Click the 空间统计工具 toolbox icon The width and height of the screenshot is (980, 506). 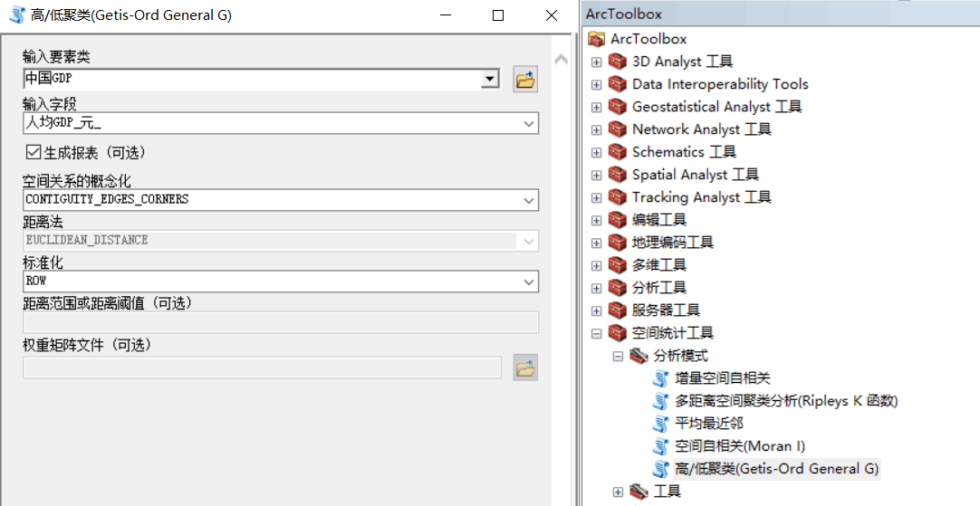618,333
